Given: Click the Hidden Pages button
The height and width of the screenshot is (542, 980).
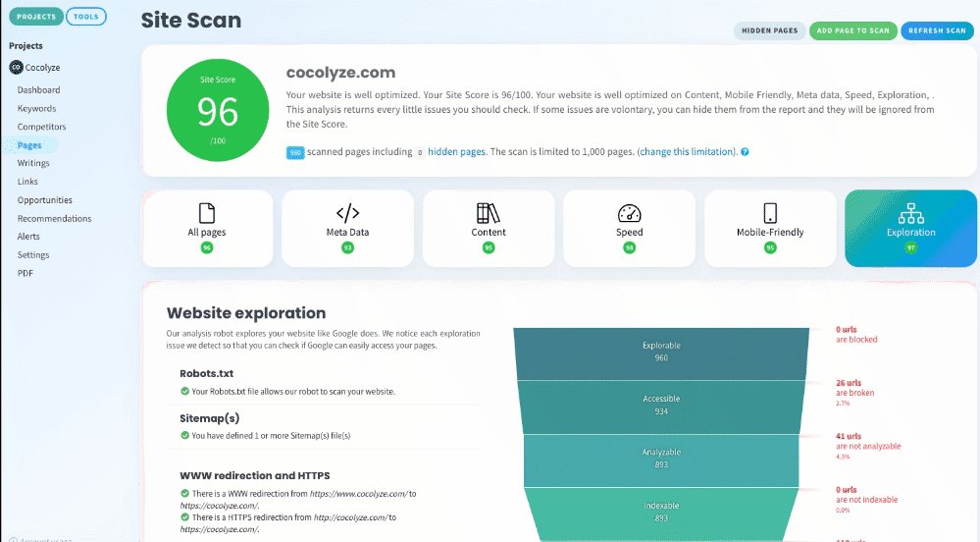Looking at the screenshot, I should (x=769, y=30).
